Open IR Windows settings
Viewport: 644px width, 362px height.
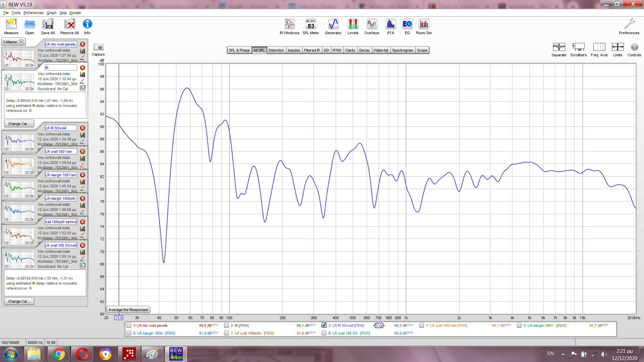(289, 26)
